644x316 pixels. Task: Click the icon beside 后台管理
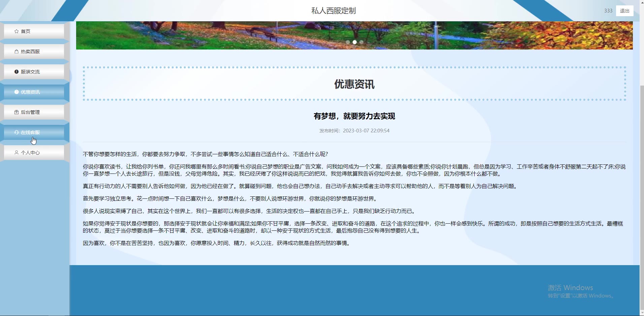tap(17, 112)
